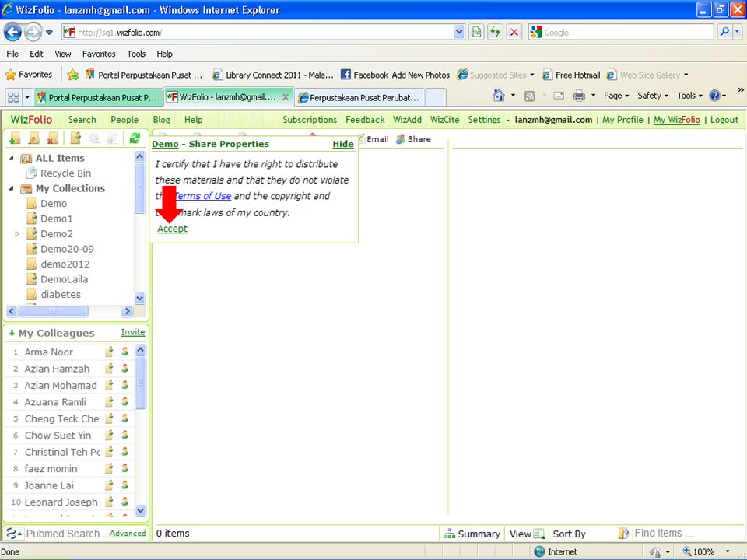Click the IE back navigation button
This screenshot has height=560, width=747.
[x=13, y=33]
